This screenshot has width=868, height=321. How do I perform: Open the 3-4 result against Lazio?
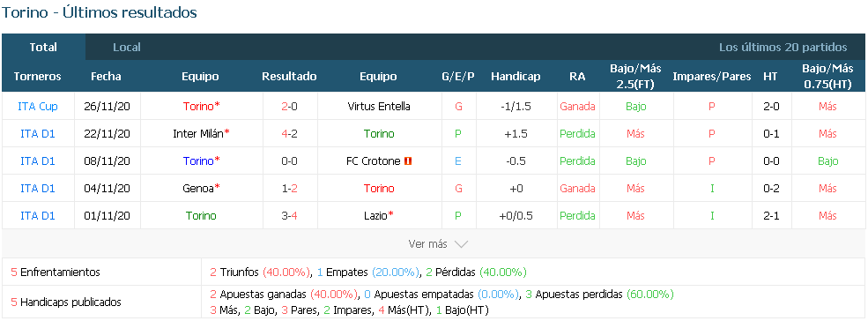coord(289,215)
